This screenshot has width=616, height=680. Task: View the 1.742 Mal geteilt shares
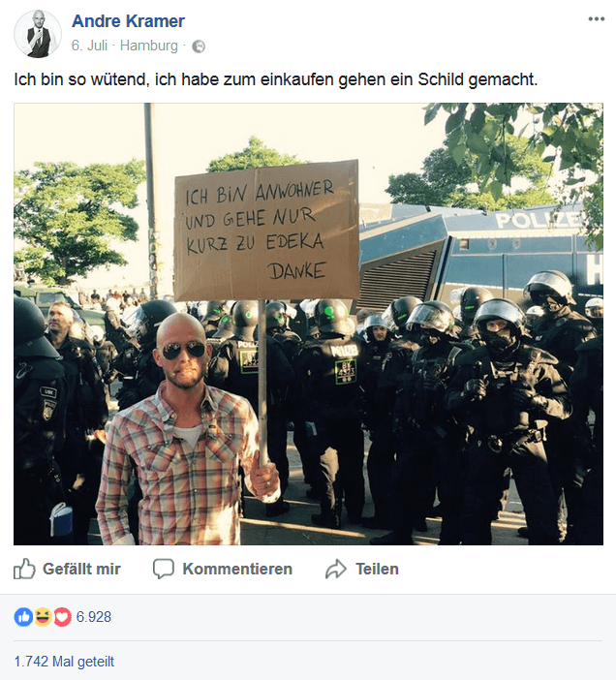pyautogui.click(x=64, y=662)
